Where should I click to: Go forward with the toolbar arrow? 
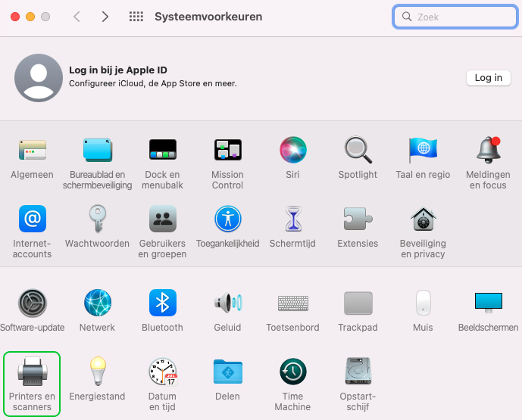[105, 17]
